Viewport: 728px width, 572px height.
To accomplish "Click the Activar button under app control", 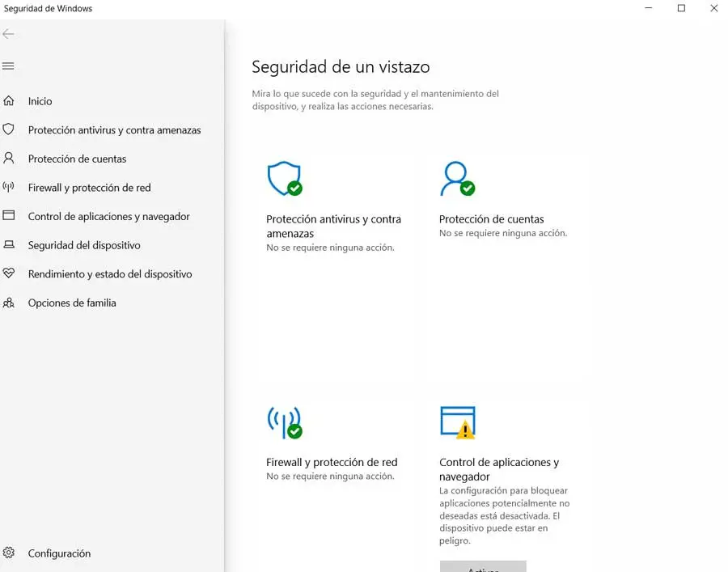I will (483, 567).
